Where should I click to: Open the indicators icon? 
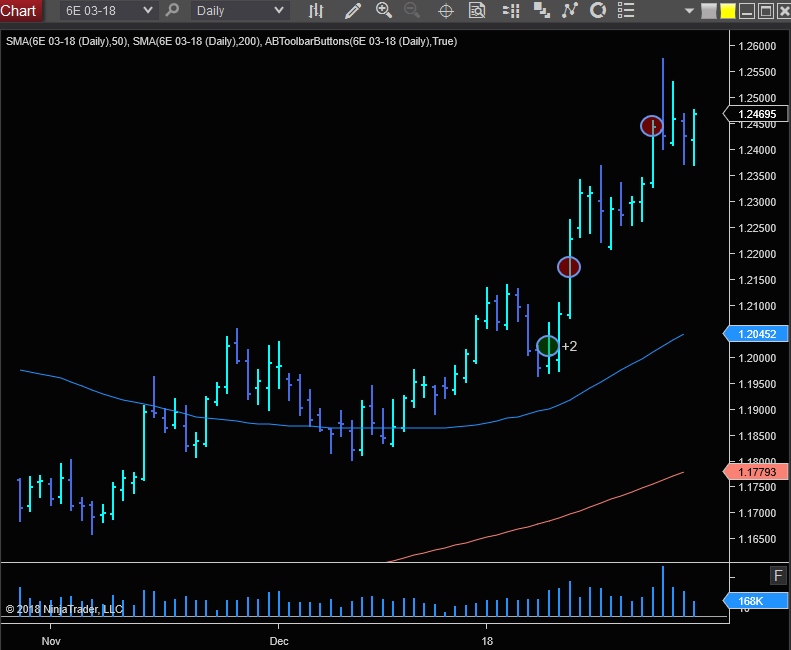pyautogui.click(x=570, y=10)
